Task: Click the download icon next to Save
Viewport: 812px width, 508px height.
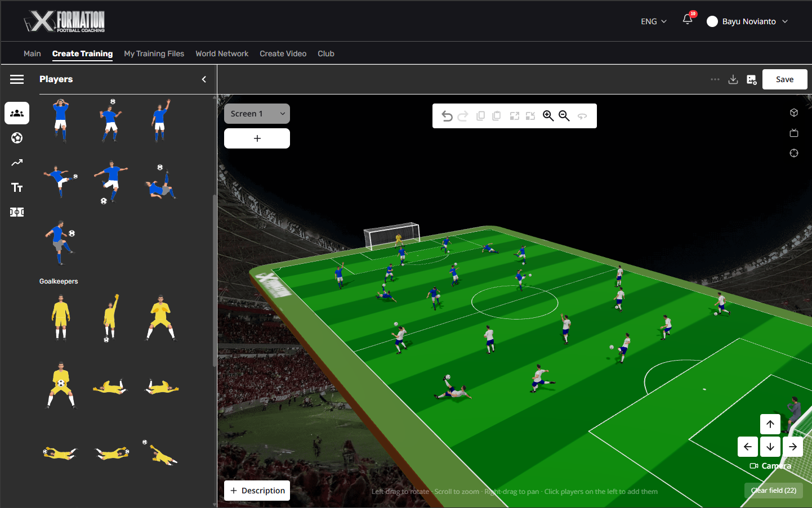Action: pyautogui.click(x=733, y=79)
